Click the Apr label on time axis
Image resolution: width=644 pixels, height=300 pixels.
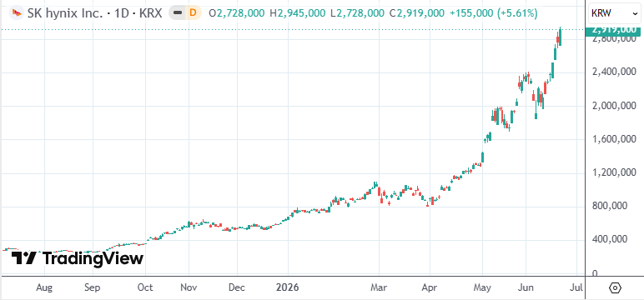tap(430, 287)
